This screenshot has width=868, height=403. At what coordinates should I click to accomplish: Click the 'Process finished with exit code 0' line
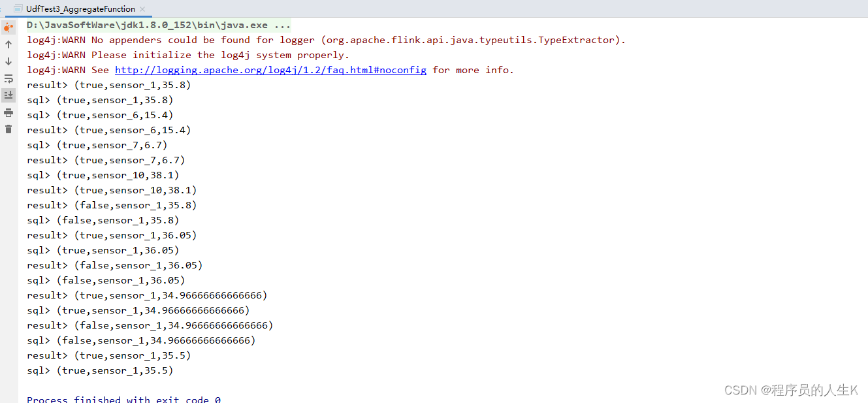pos(123,399)
